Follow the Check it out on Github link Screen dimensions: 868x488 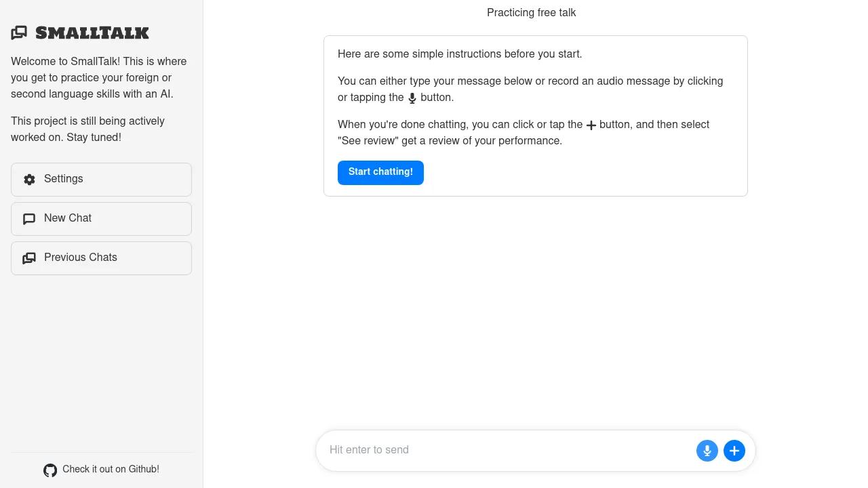click(x=111, y=469)
